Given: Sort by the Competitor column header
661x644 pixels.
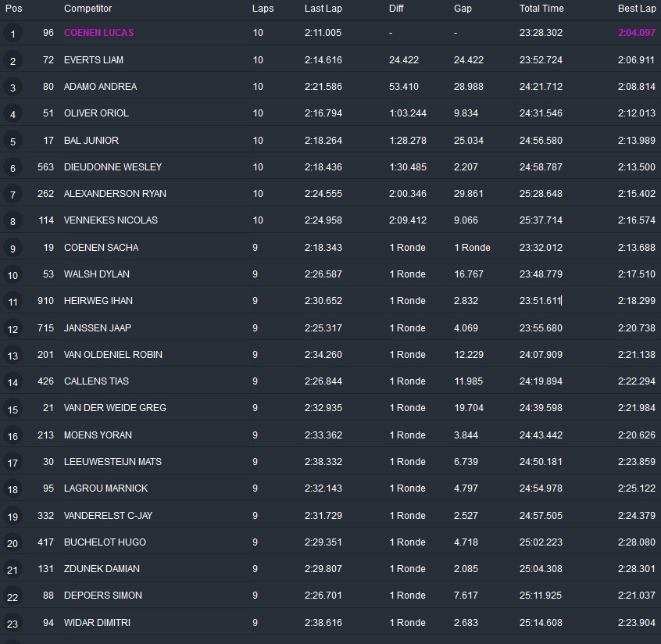Looking at the screenshot, I should pos(88,9).
